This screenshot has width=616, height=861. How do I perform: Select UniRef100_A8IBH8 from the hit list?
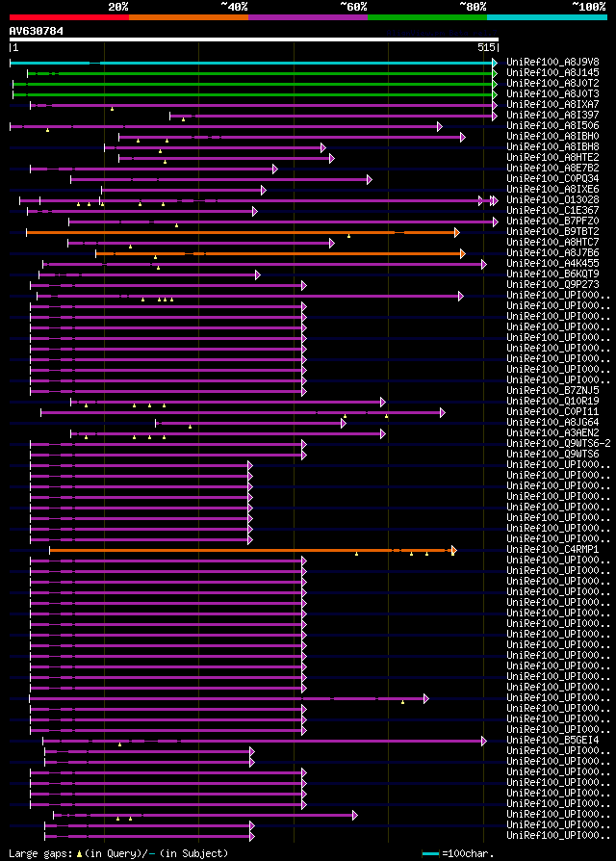click(x=552, y=147)
